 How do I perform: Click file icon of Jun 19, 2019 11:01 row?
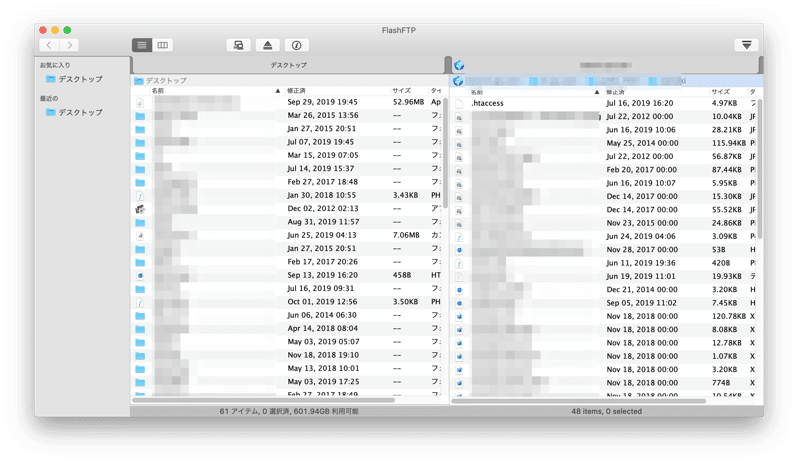pos(459,277)
